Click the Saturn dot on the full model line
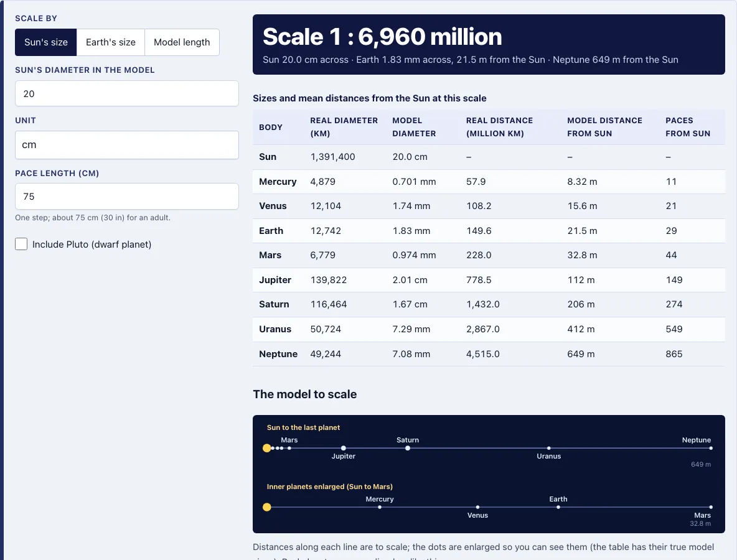Image resolution: width=737 pixels, height=560 pixels. [x=408, y=448]
